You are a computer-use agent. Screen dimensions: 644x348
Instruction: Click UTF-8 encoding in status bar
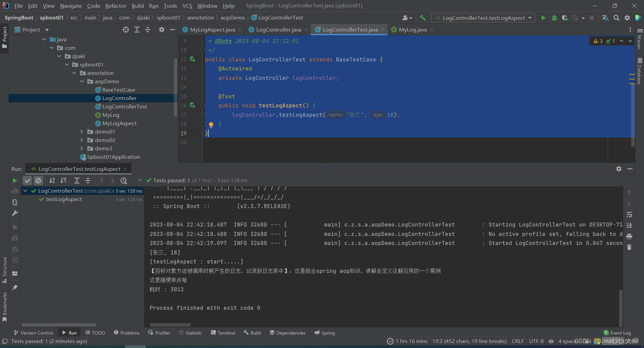click(536, 341)
